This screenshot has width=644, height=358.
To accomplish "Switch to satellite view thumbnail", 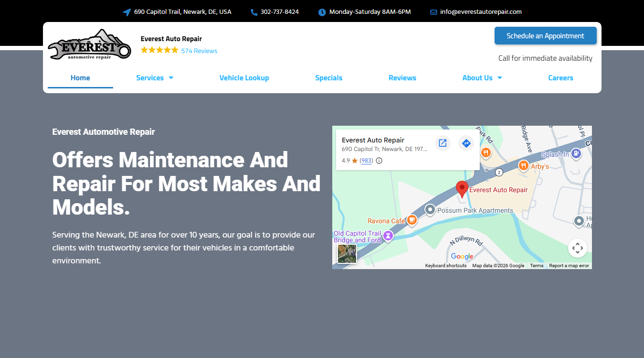I will [x=347, y=254].
